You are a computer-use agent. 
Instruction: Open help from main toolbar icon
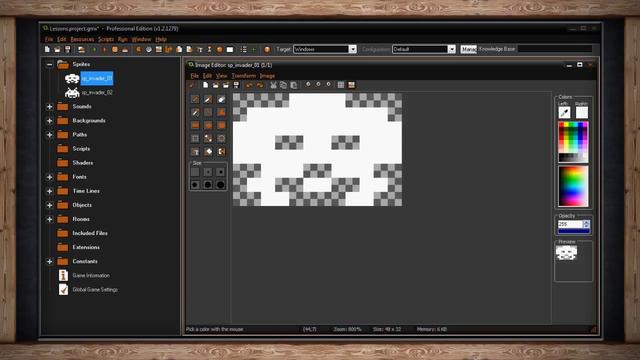tap(267, 49)
